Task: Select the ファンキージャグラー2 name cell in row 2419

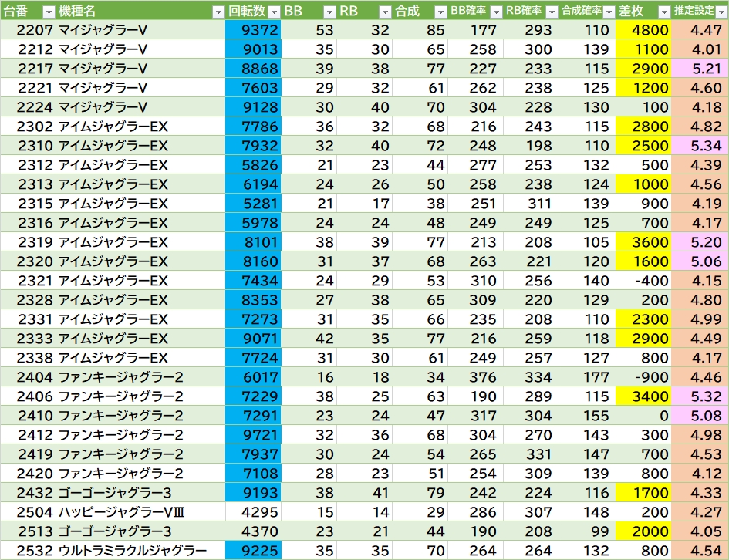Action: click(141, 454)
